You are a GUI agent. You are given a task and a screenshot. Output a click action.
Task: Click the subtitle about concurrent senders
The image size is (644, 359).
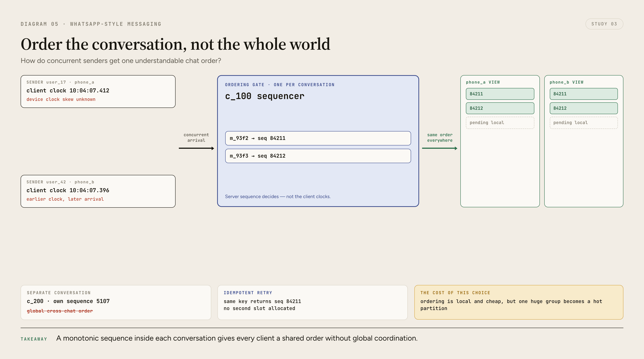(121, 61)
